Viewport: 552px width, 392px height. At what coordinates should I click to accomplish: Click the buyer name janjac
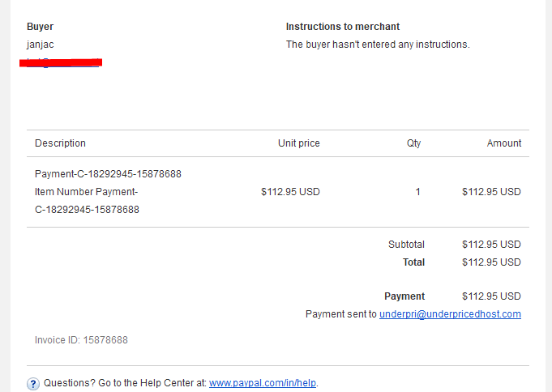[41, 45]
